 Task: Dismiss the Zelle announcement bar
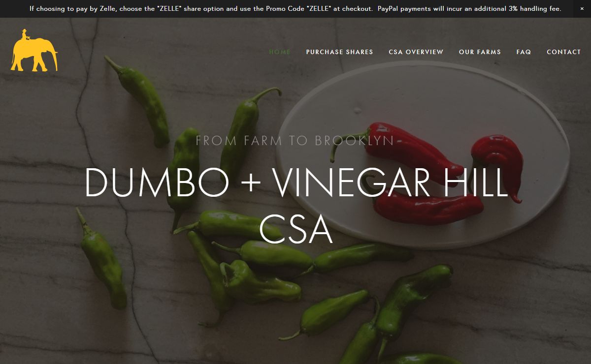(x=582, y=9)
